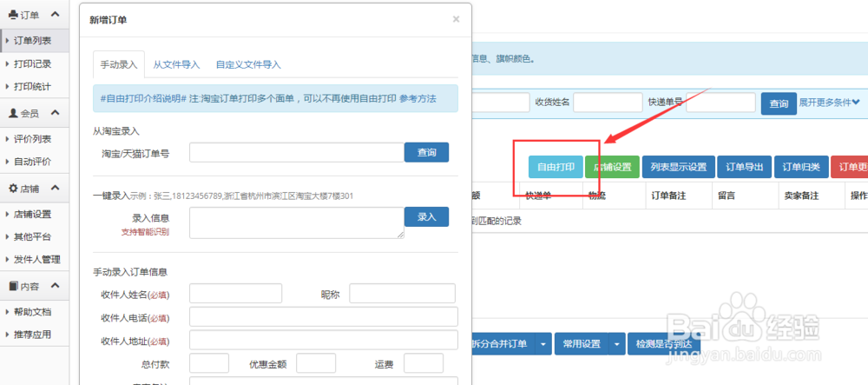Click 查询 next to the 淘宝订单号 field
Screen dimensions: 868x385
pos(426,153)
